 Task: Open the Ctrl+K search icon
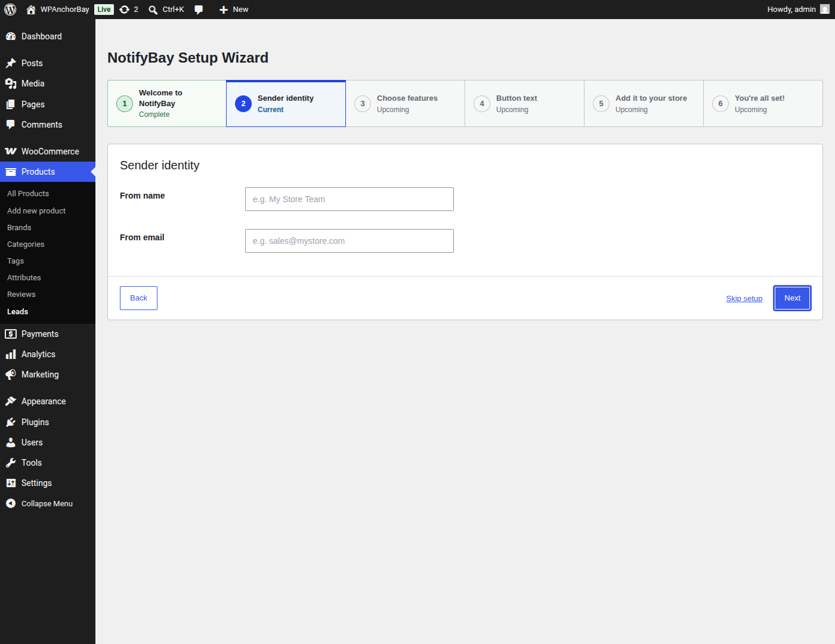pos(153,10)
